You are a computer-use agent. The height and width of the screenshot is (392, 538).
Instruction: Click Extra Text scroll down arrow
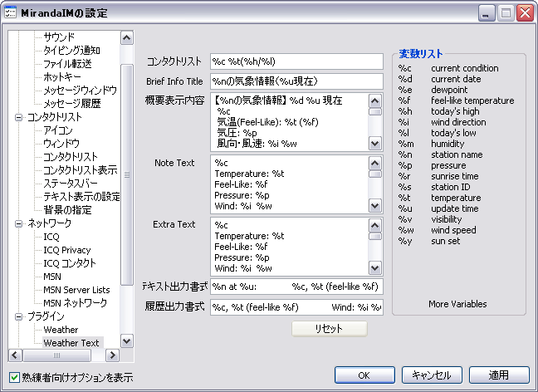click(x=375, y=268)
